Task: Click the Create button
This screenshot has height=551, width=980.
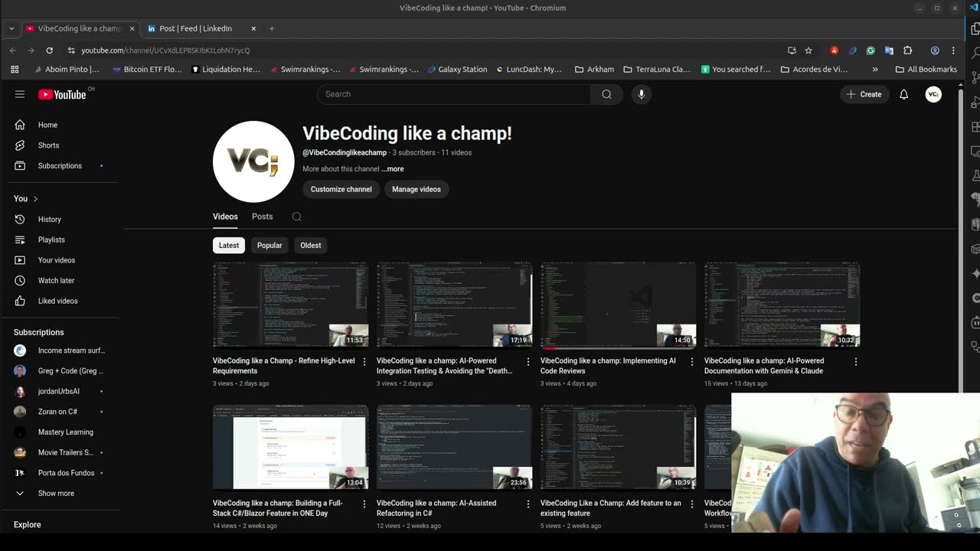Action: click(x=864, y=94)
